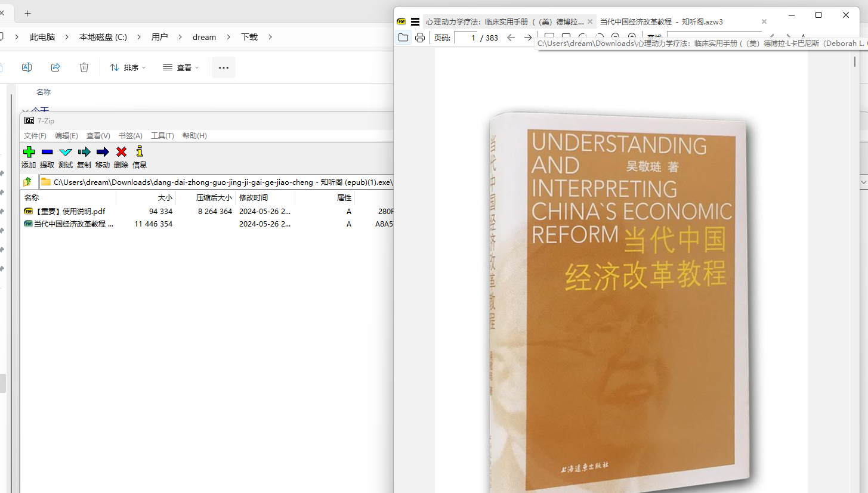Click the 7-Zip 移动 (Move) icon

(103, 151)
